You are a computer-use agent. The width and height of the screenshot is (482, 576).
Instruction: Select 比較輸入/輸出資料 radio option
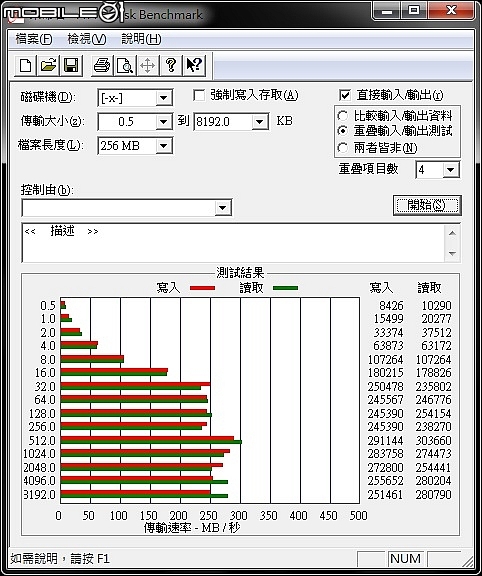[x=342, y=116]
